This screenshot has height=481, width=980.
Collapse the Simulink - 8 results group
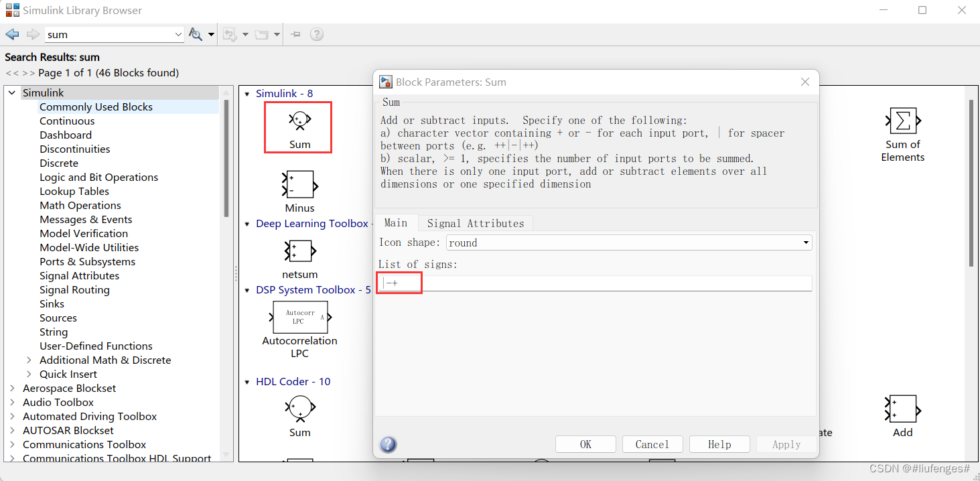(247, 94)
